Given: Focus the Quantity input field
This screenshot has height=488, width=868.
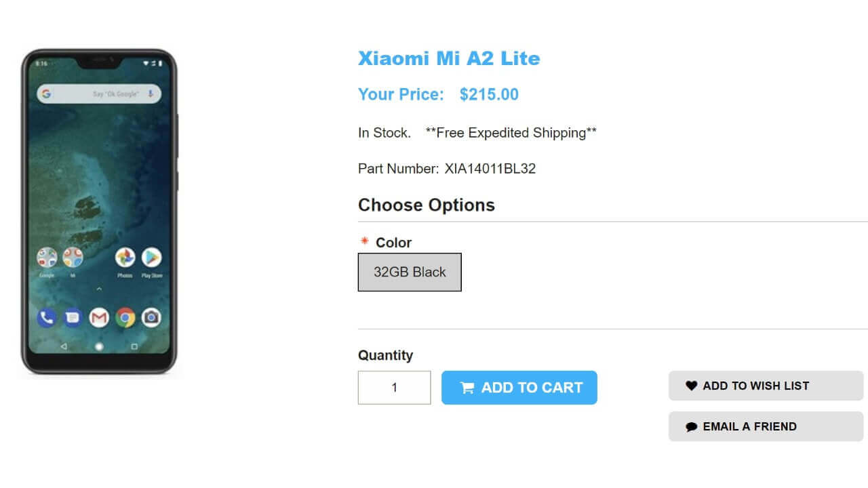Looking at the screenshot, I should [394, 388].
